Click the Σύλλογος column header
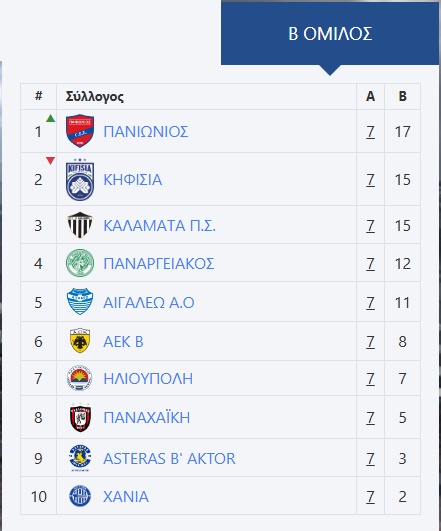The width and height of the screenshot is (441, 531). point(94,97)
